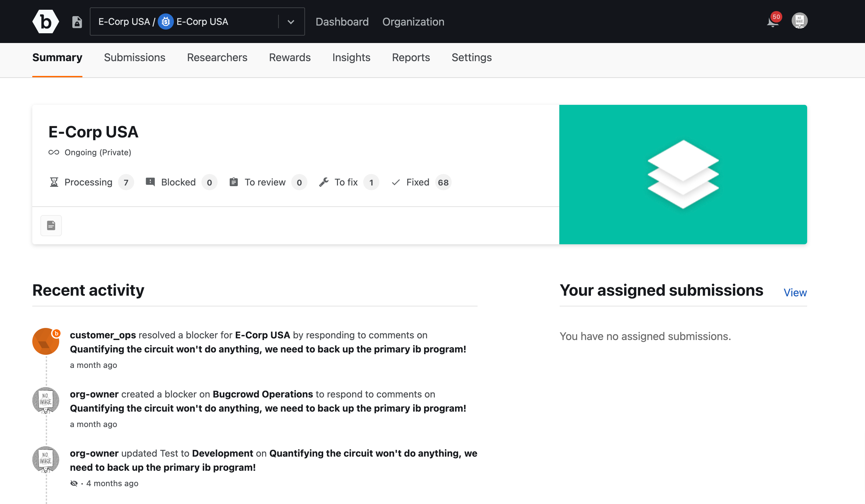Switch to the Researchers tab
This screenshot has height=504, width=865.
pos(217,57)
